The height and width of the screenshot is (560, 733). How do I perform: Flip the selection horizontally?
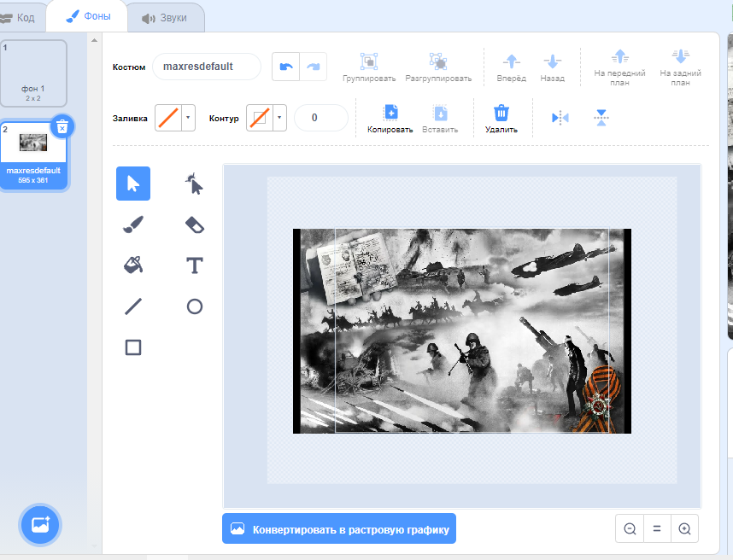(560, 118)
